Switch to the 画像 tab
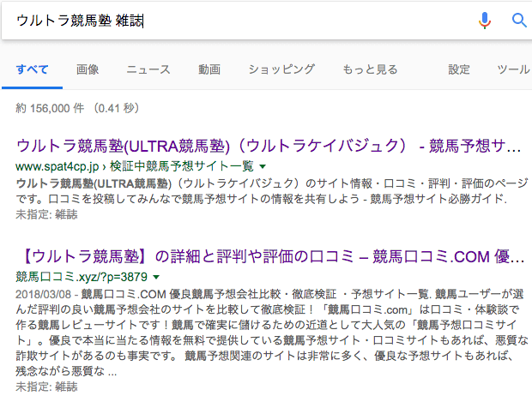Viewport: 532px width, 396px height. [x=88, y=69]
